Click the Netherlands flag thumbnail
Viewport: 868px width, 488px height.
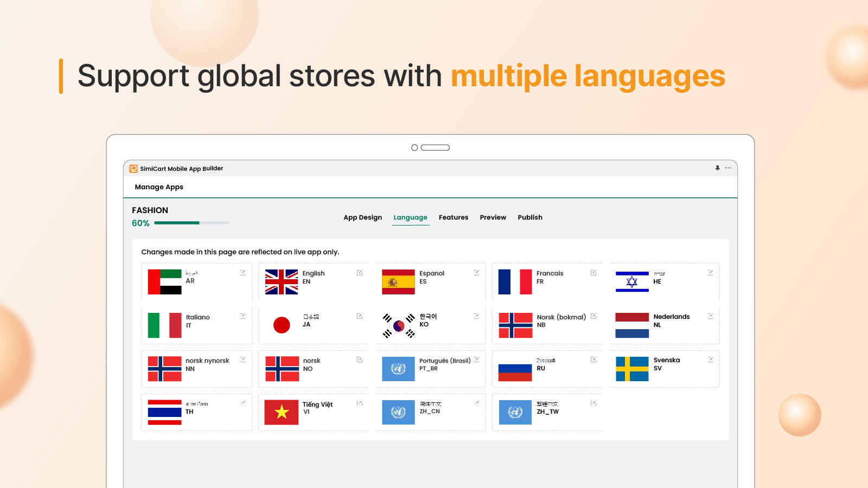tap(632, 325)
